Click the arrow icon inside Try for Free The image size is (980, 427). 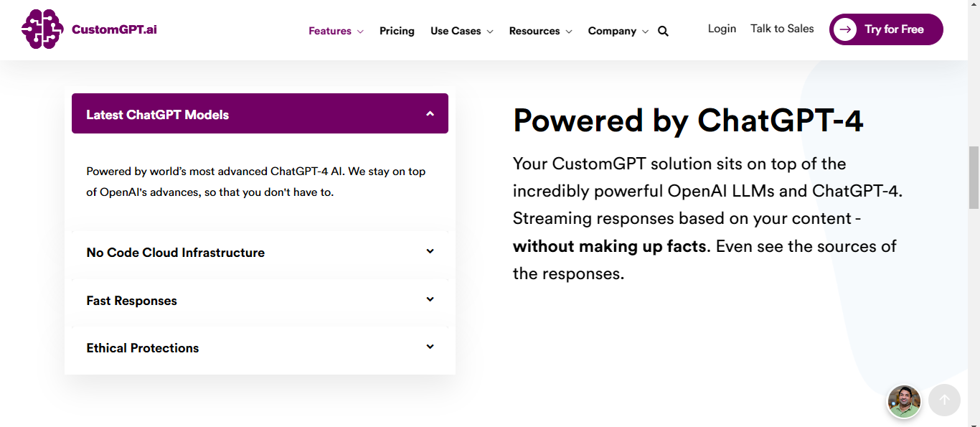click(847, 29)
